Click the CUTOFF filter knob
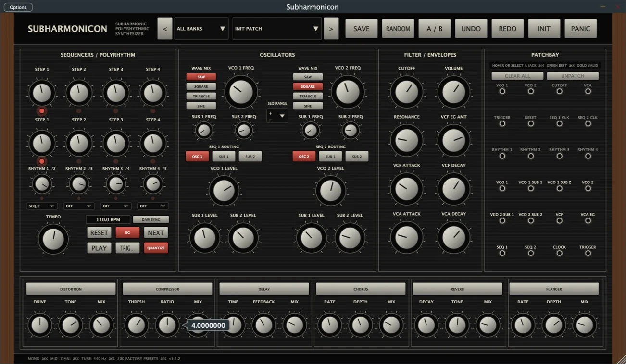This screenshot has height=364, width=626. (x=406, y=92)
